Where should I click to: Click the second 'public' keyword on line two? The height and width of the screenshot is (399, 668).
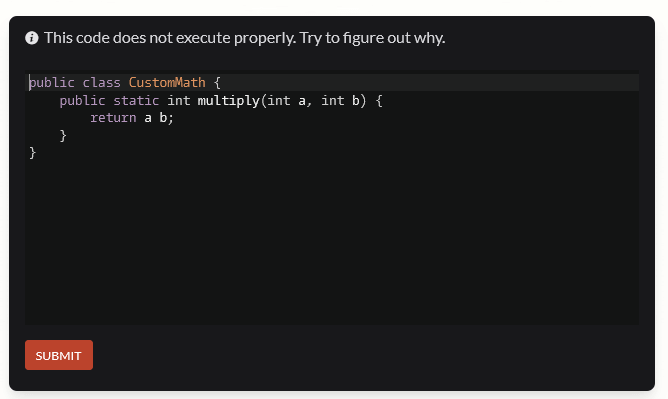click(83, 101)
